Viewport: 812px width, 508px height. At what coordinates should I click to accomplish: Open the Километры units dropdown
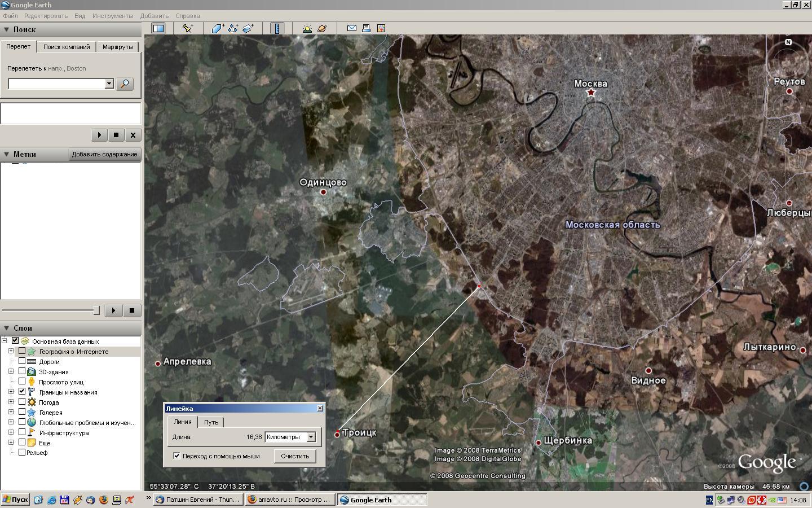[311, 437]
